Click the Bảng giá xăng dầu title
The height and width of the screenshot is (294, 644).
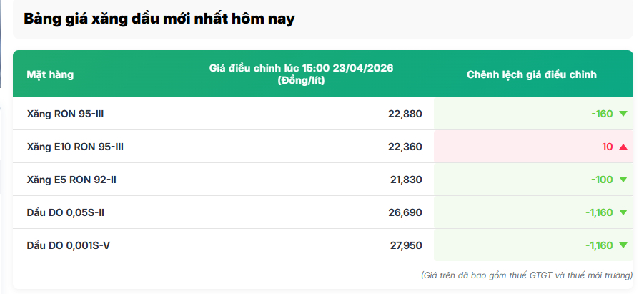[x=159, y=19]
